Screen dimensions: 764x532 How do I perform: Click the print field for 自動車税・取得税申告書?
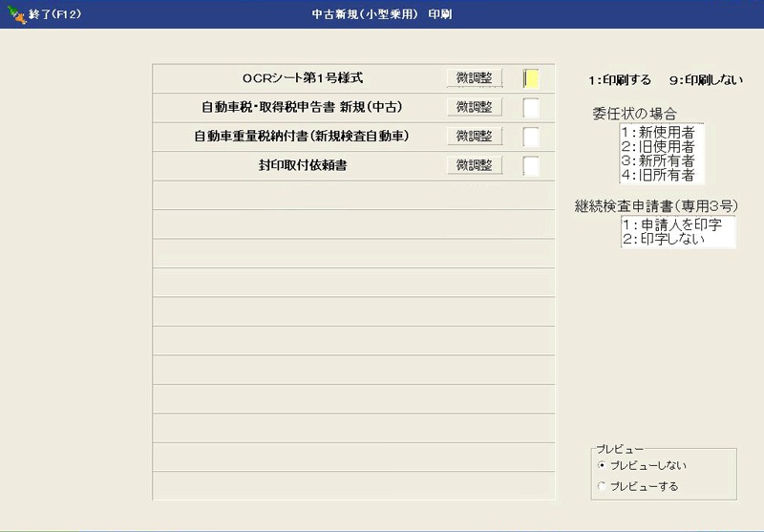[x=531, y=108]
